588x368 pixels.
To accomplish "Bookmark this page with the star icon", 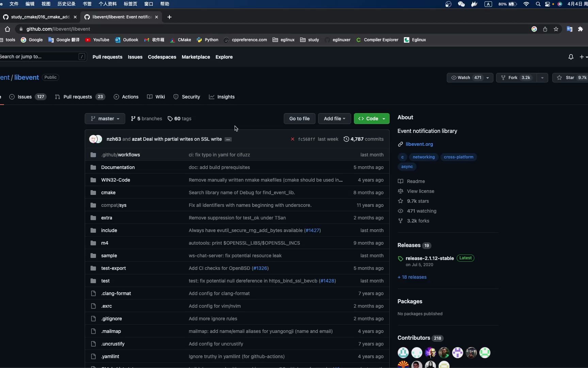I will 556,29.
